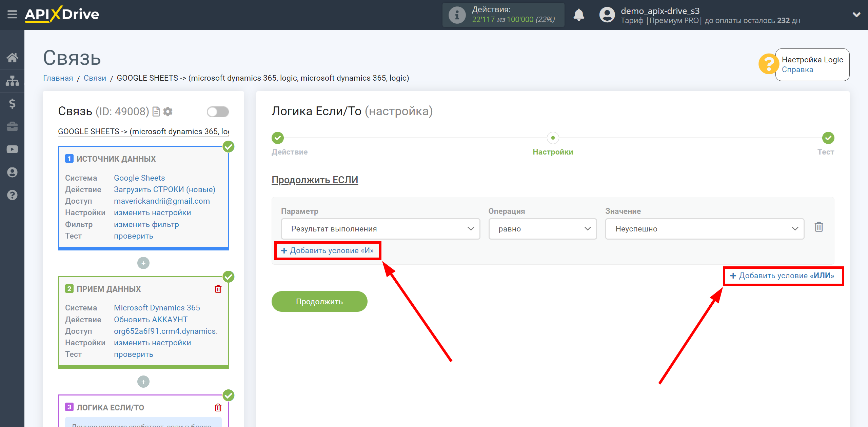Open the hamburger menu icon
Screen dimensions: 868x427
pyautogui.click(x=12, y=15)
